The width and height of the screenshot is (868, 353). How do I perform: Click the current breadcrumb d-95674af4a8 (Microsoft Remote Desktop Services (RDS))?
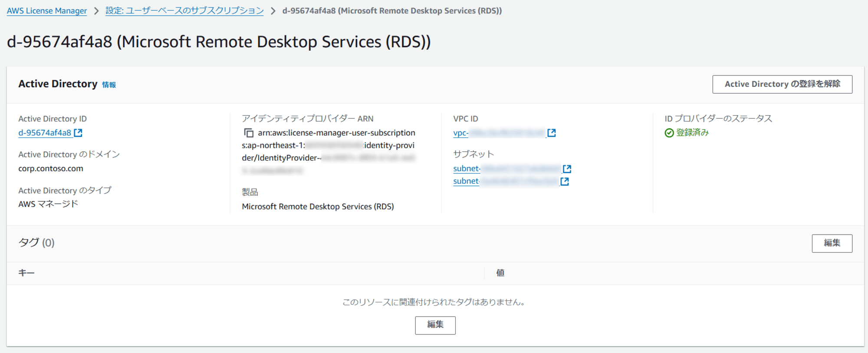(x=392, y=11)
